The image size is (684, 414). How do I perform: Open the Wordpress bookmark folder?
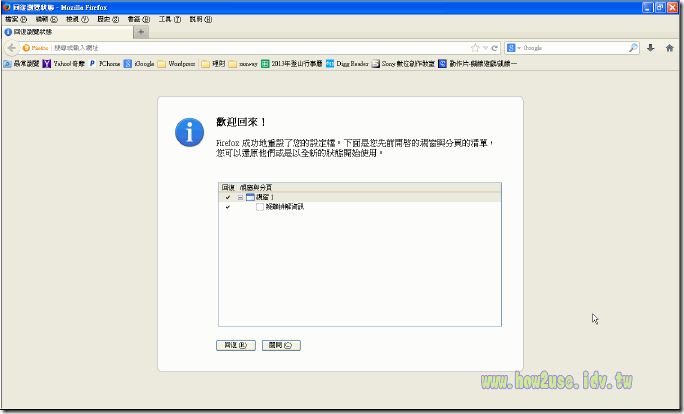click(x=175, y=62)
